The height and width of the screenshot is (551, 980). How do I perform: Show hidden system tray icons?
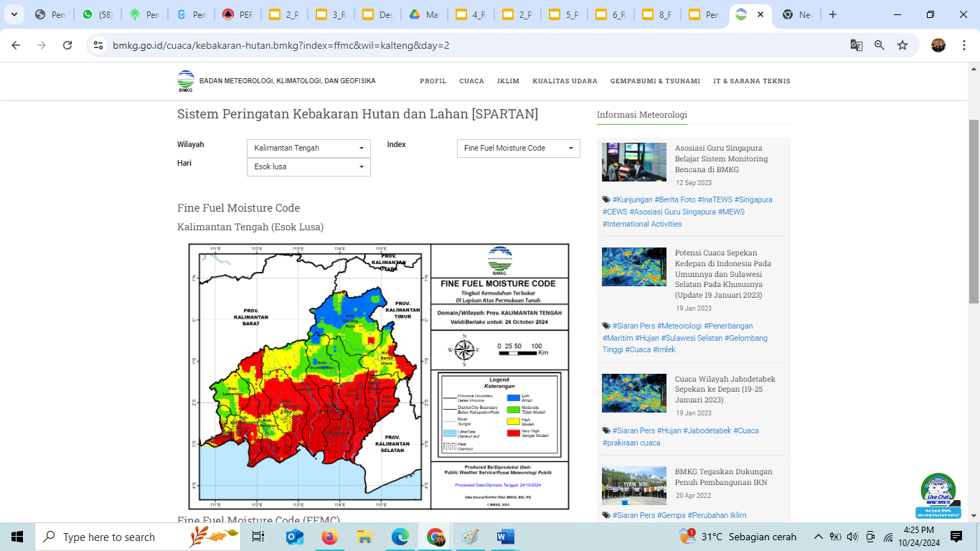[x=818, y=537]
